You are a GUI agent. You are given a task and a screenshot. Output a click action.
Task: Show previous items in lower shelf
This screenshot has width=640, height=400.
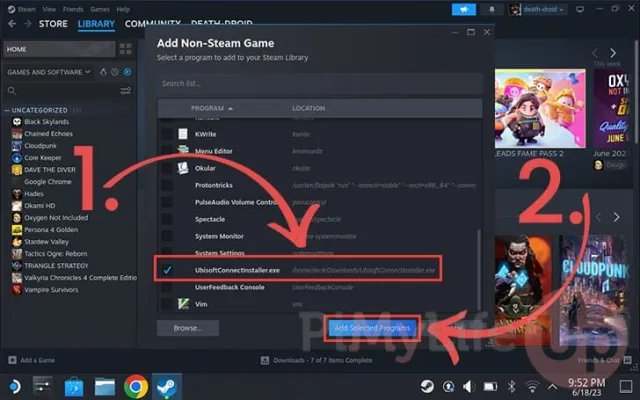(x=598, y=217)
